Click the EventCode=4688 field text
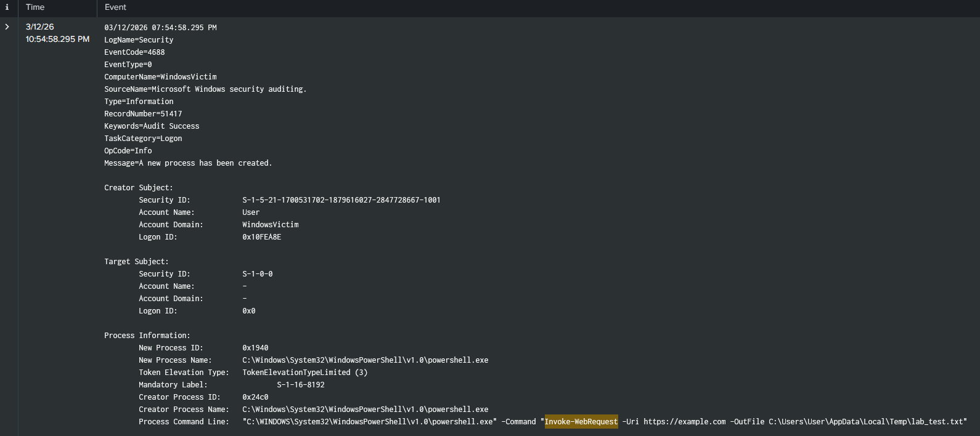 [134, 52]
